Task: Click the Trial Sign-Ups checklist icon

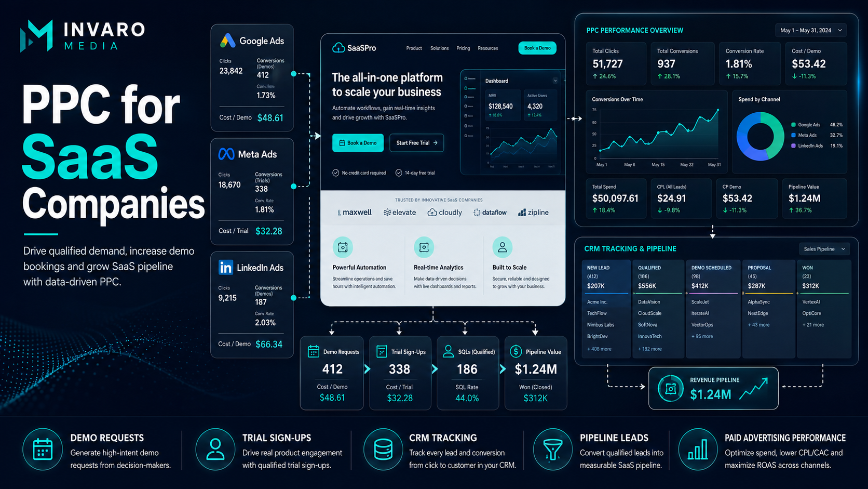Action: 382,351
